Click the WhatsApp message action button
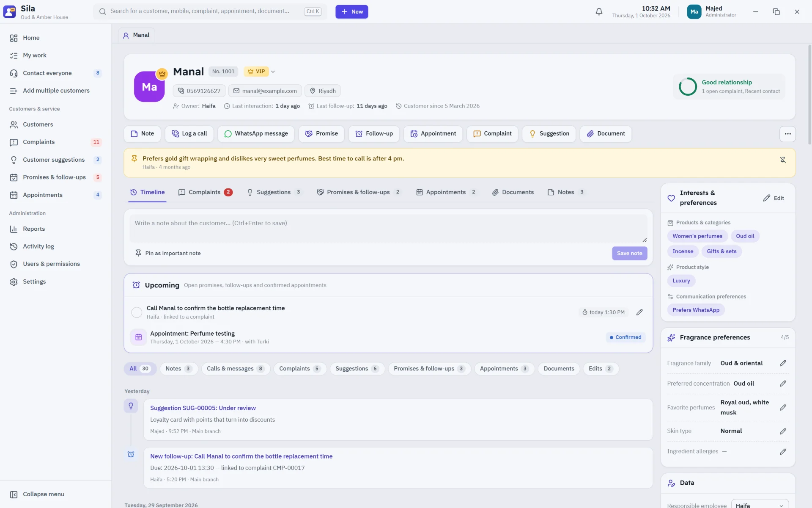This screenshot has height=508, width=812. coord(256,134)
